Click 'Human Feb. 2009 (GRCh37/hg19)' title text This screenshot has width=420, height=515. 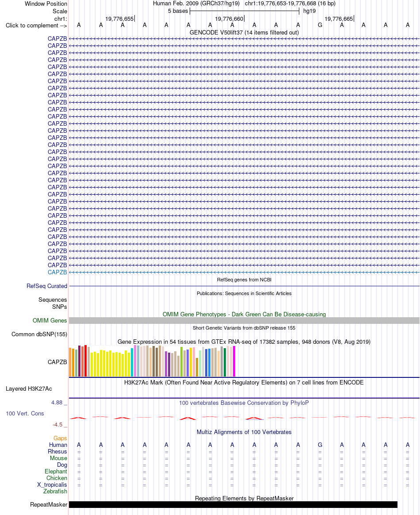(x=196, y=4)
